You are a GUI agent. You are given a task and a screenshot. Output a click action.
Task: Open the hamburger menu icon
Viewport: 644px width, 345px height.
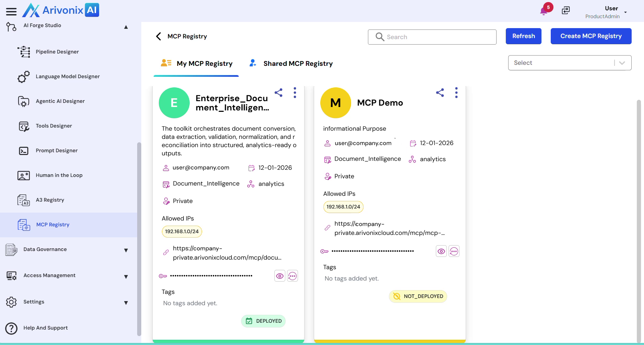(11, 12)
